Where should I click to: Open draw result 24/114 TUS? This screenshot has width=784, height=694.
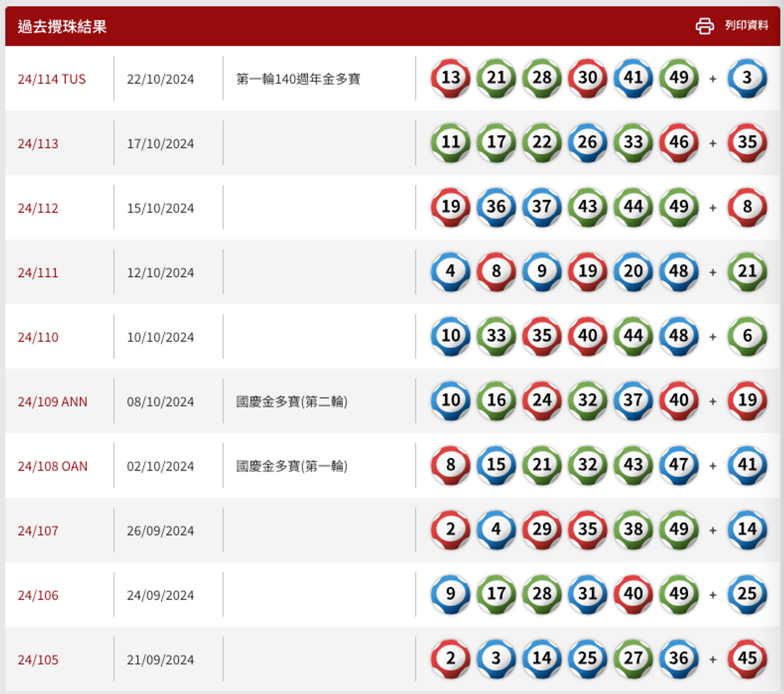point(51,78)
